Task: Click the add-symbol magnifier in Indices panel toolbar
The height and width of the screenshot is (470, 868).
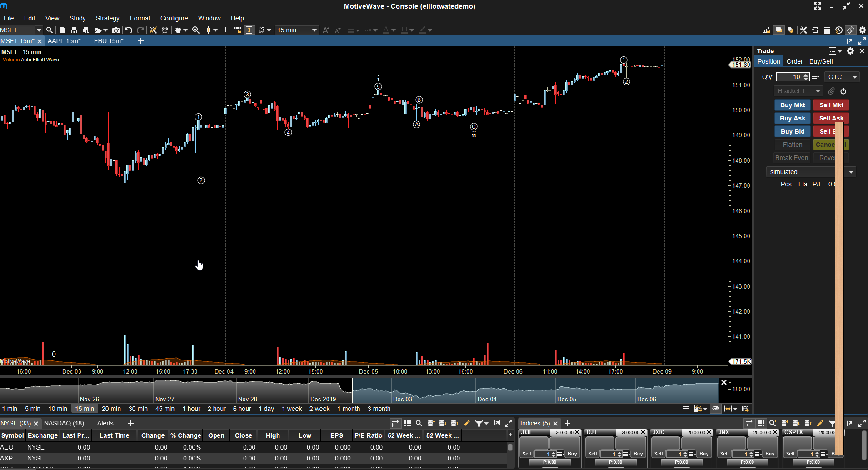Action: pyautogui.click(x=773, y=423)
